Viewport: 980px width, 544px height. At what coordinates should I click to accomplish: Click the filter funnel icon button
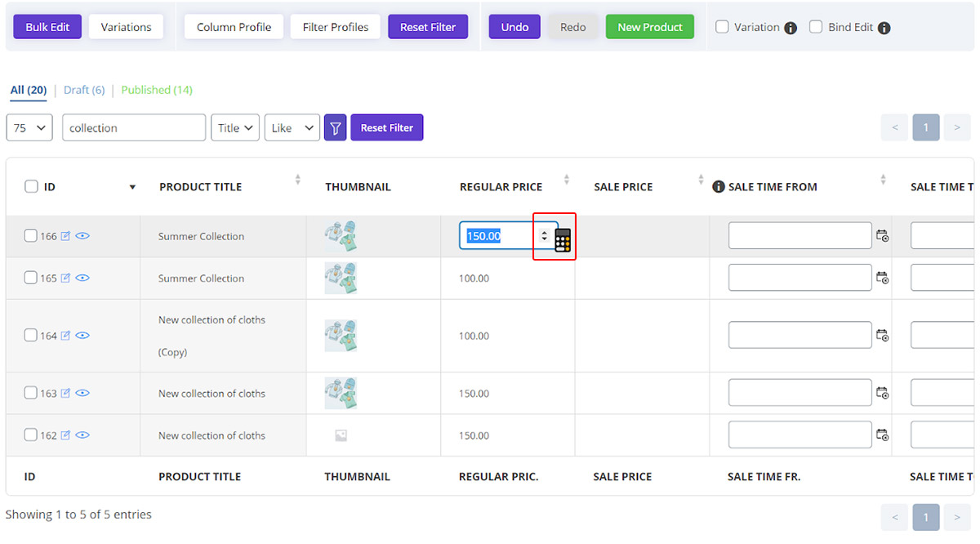point(336,127)
